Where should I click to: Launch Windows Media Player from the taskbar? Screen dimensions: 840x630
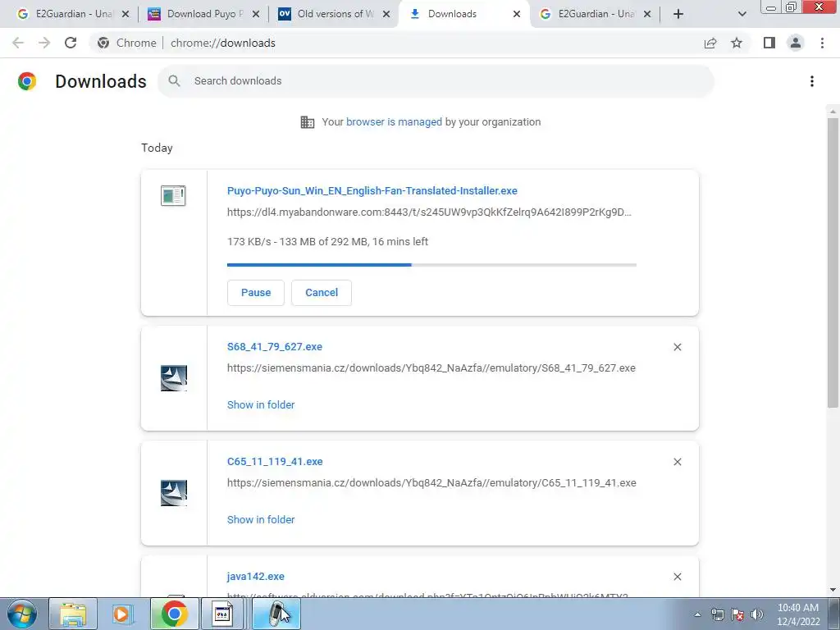point(123,614)
